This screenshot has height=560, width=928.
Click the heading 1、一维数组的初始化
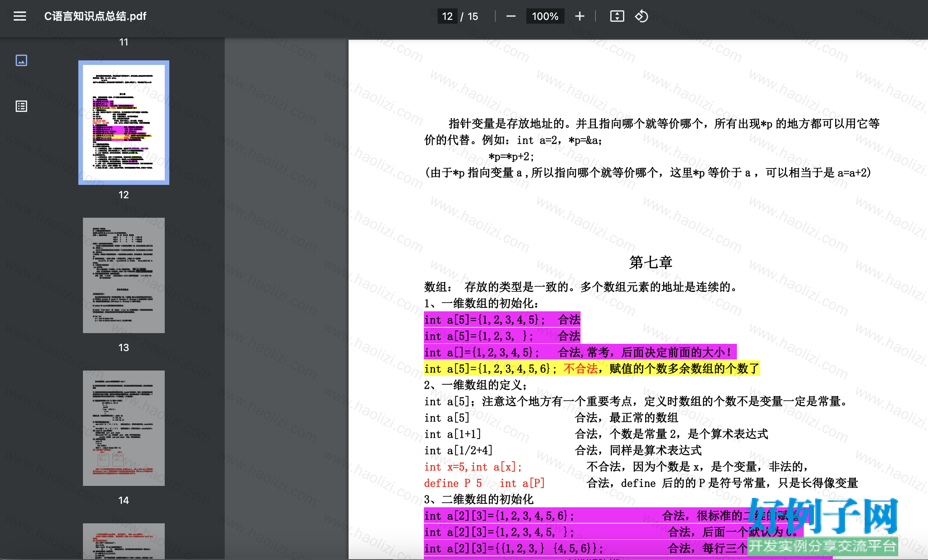(x=482, y=303)
